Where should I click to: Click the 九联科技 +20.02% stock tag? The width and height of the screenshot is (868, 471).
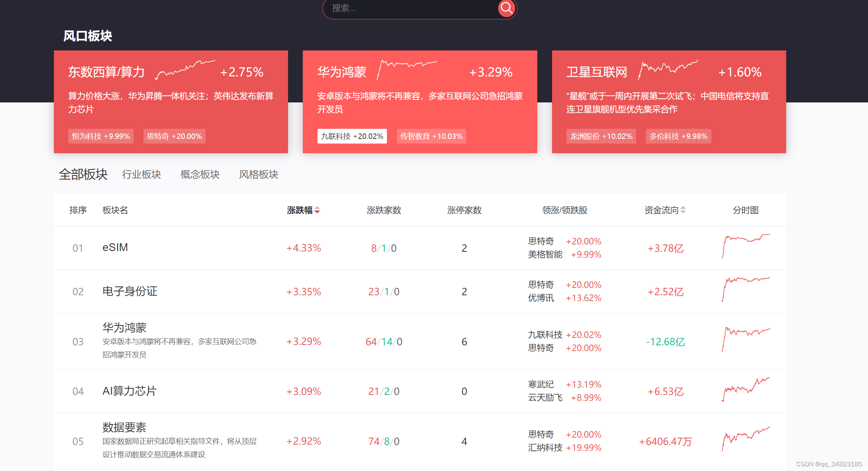click(352, 136)
